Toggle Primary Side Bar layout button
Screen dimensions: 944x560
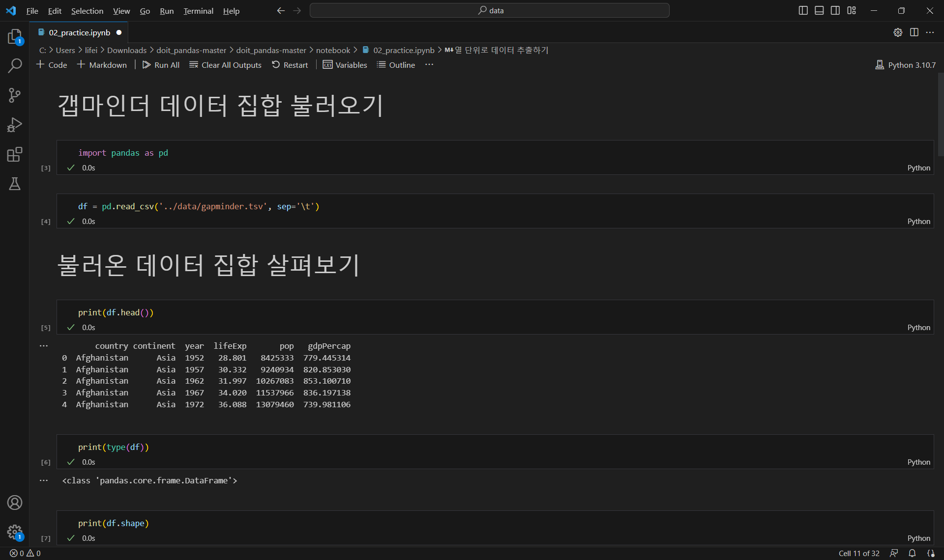[x=803, y=10]
